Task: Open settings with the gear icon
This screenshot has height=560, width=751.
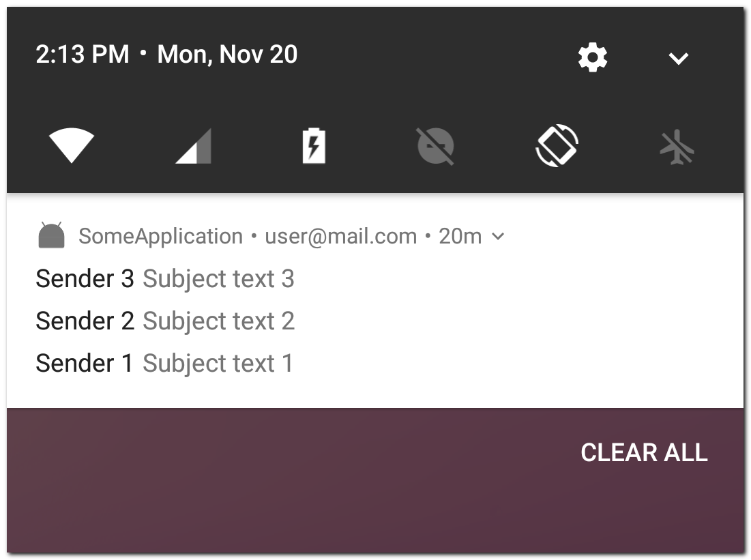Action: click(x=592, y=58)
